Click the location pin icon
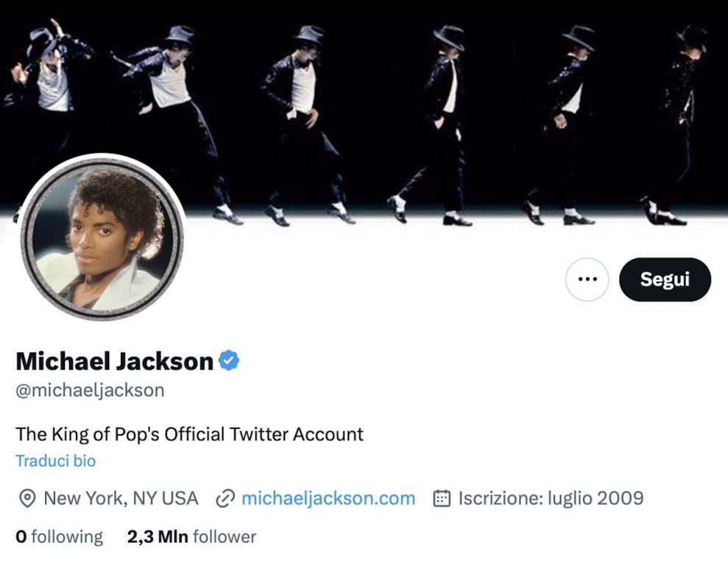 coord(26,499)
